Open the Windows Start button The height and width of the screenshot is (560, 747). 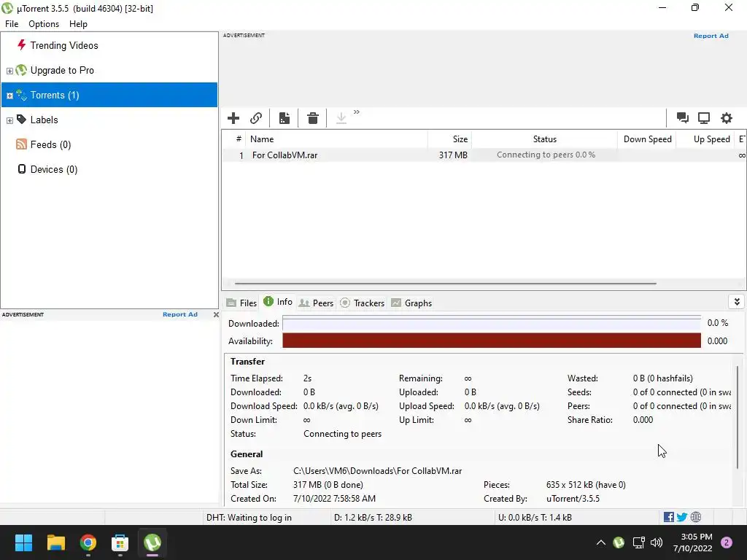pos(23,542)
